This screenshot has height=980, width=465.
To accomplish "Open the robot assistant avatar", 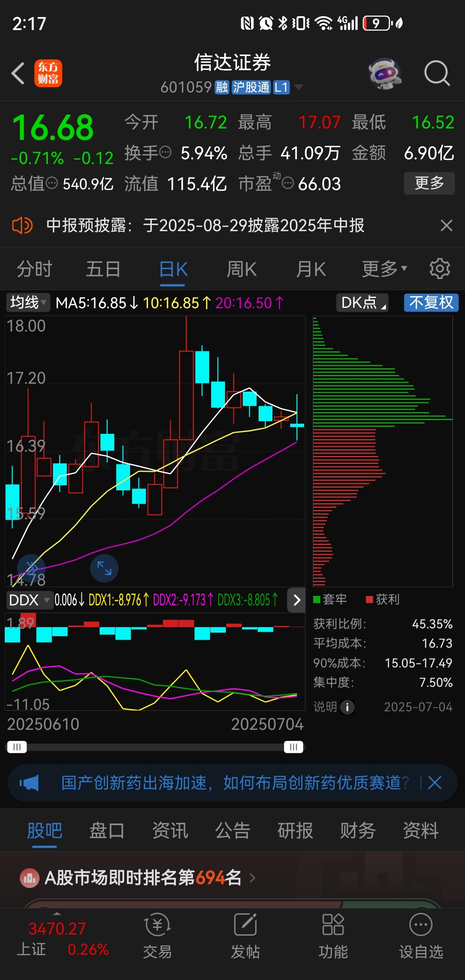I will coord(385,73).
